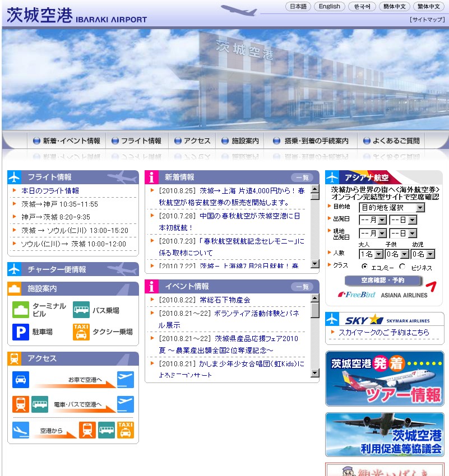This screenshot has height=476, width=449.
Task: Click the pink info icon on 新着情報
Action: pyautogui.click(x=151, y=178)
